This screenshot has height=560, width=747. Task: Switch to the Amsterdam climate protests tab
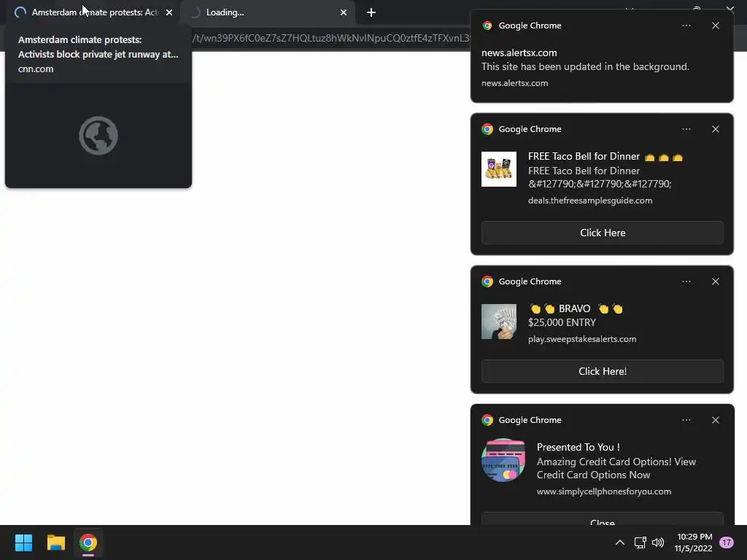tap(93, 12)
